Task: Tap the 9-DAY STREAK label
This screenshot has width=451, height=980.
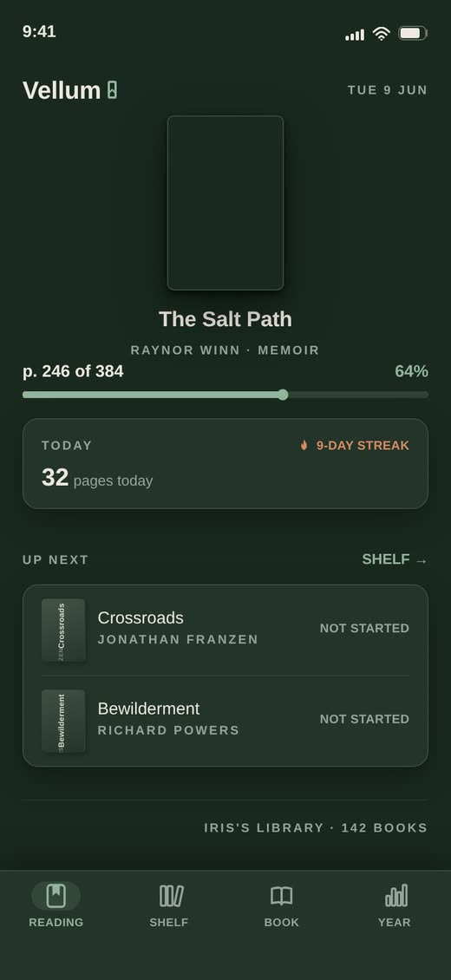Action: tap(363, 446)
